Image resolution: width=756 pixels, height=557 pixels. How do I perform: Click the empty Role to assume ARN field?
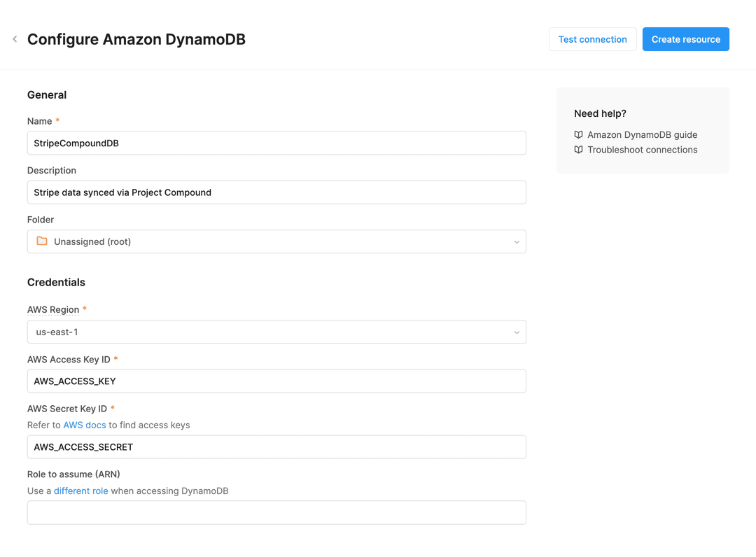tap(276, 513)
